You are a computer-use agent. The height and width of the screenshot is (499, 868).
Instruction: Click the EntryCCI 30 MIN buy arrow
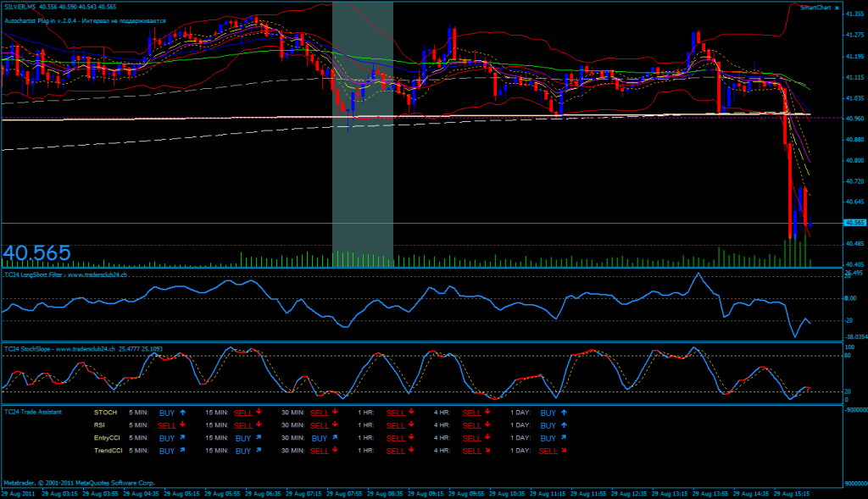pyautogui.click(x=335, y=438)
